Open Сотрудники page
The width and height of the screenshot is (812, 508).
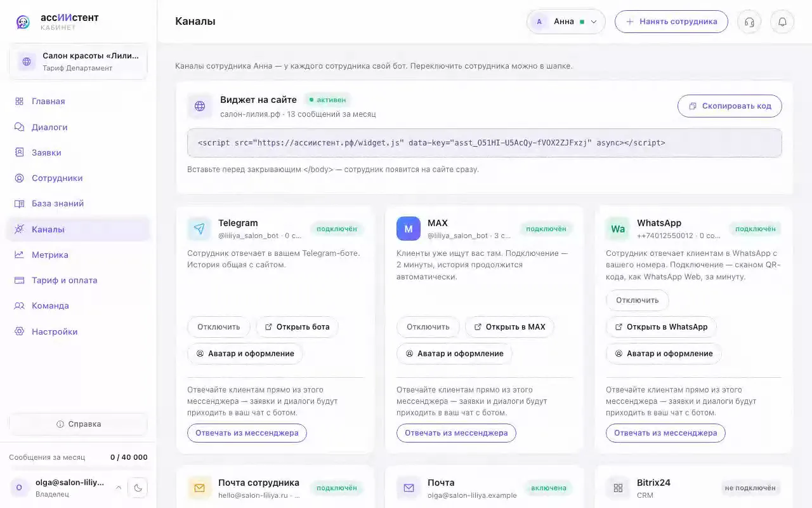coord(78,178)
